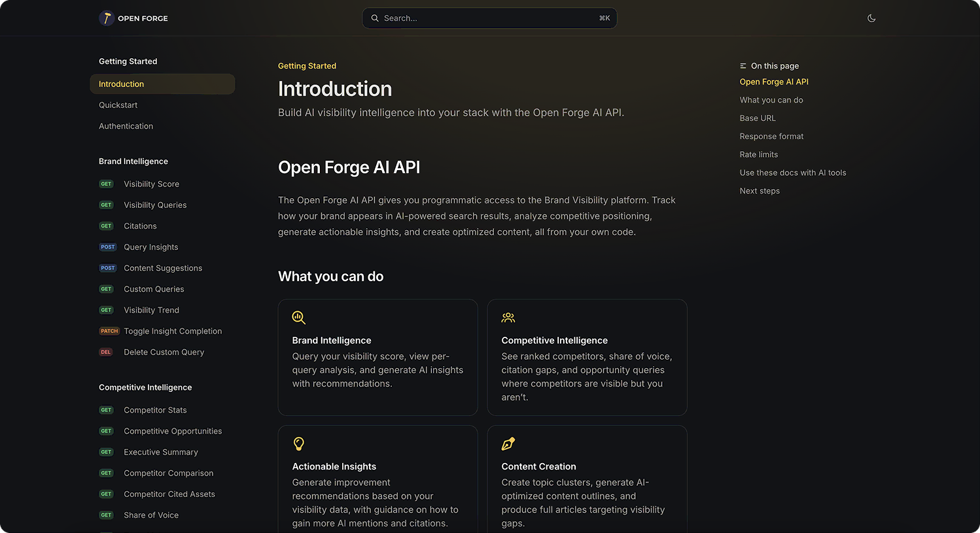Open the Content Creation card

pos(587,479)
